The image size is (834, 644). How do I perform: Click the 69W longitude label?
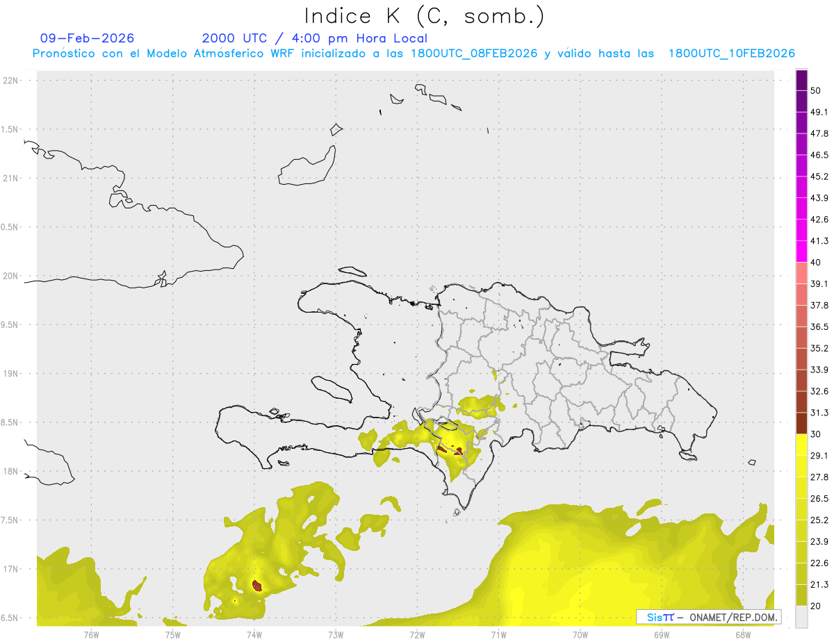click(x=662, y=634)
